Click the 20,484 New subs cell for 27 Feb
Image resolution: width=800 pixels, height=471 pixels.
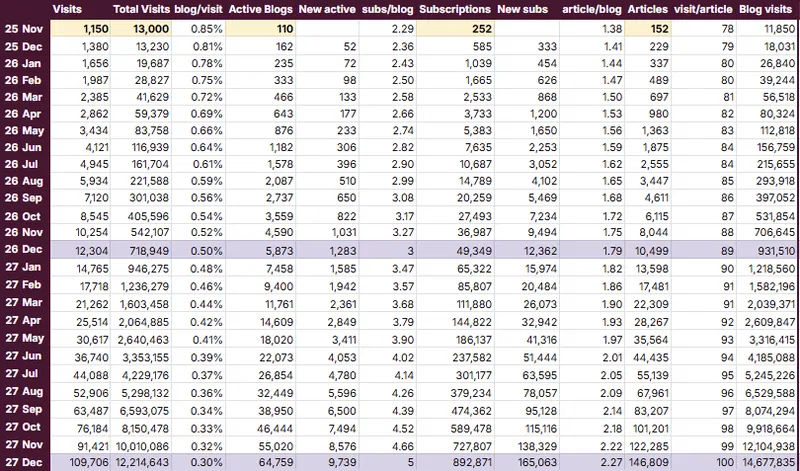point(527,287)
